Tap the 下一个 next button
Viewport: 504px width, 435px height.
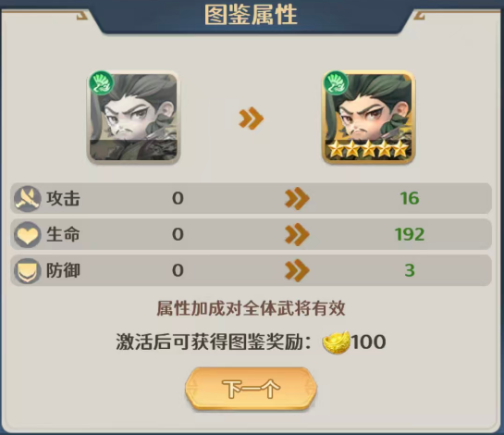coord(251,389)
